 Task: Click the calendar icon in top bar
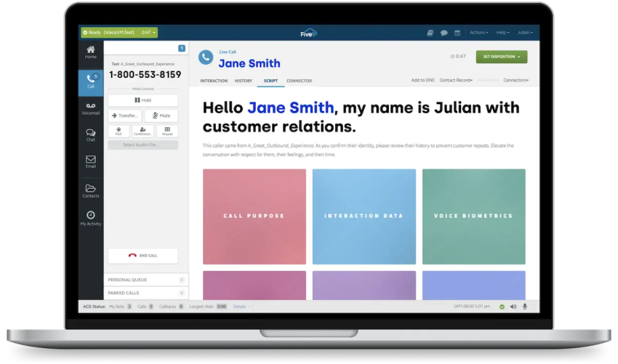pyautogui.click(x=457, y=33)
